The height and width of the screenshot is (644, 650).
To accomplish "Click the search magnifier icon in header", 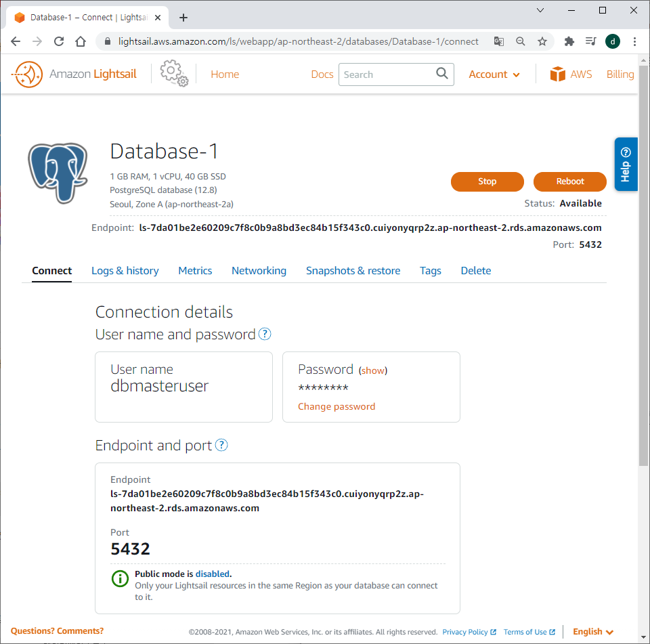I will pos(442,73).
